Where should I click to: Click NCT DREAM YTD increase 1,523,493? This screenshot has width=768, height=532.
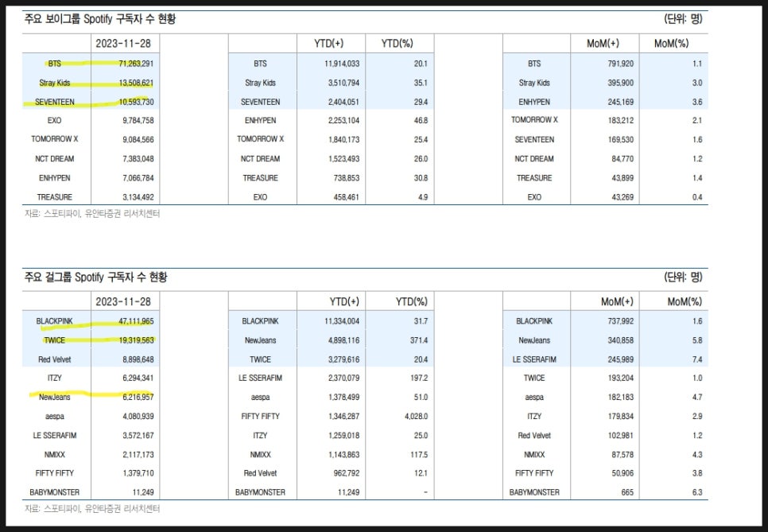[343, 159]
